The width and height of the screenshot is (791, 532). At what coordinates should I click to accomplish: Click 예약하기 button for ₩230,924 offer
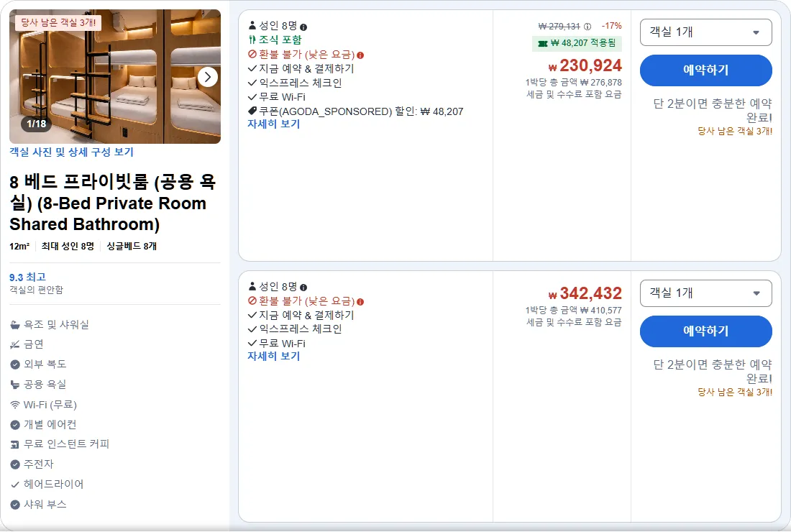pos(705,70)
